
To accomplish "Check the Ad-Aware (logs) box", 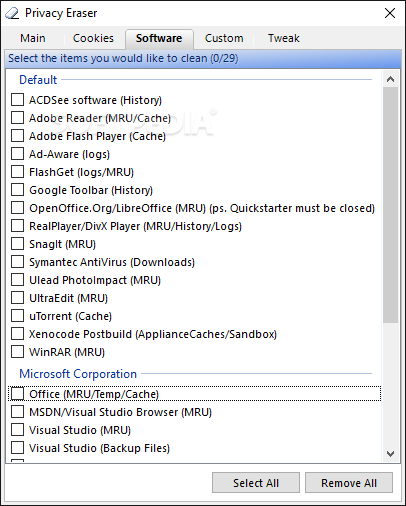I will click(x=17, y=154).
